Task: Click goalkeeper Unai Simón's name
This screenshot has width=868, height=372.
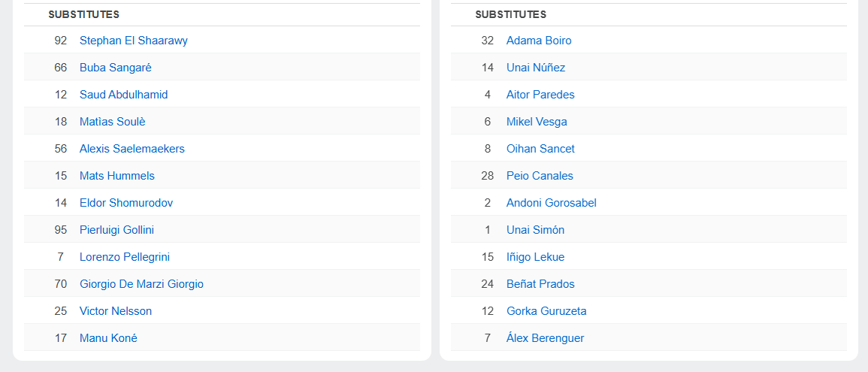Action: 535,230
